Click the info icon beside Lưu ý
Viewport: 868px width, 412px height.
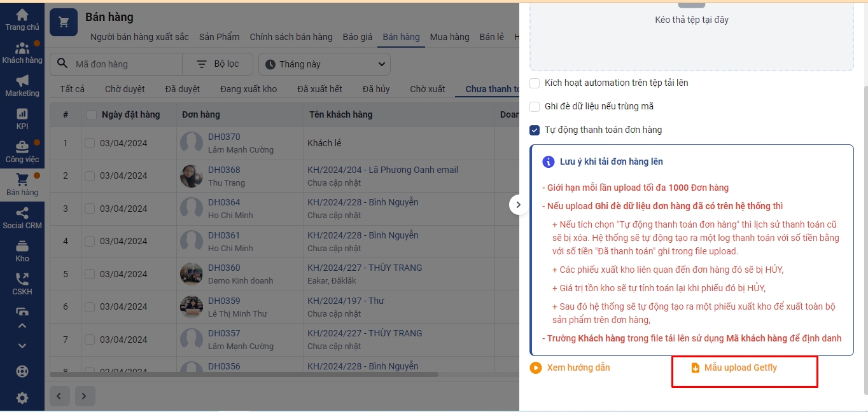point(549,161)
